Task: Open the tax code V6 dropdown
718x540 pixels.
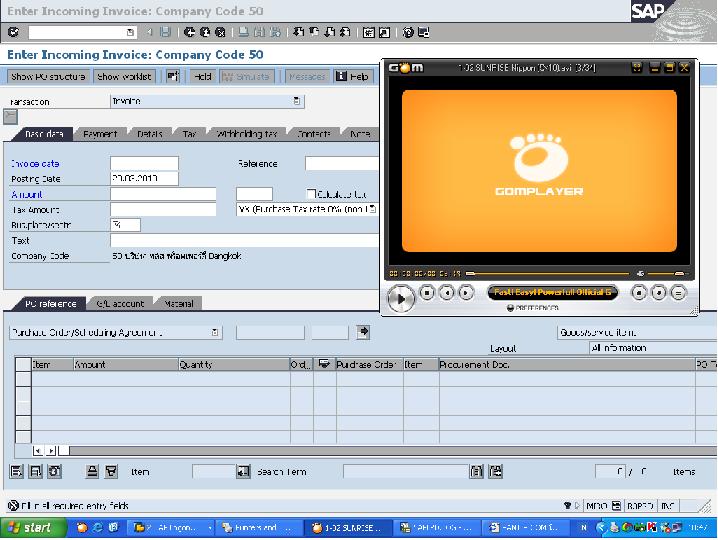Action: point(373,209)
